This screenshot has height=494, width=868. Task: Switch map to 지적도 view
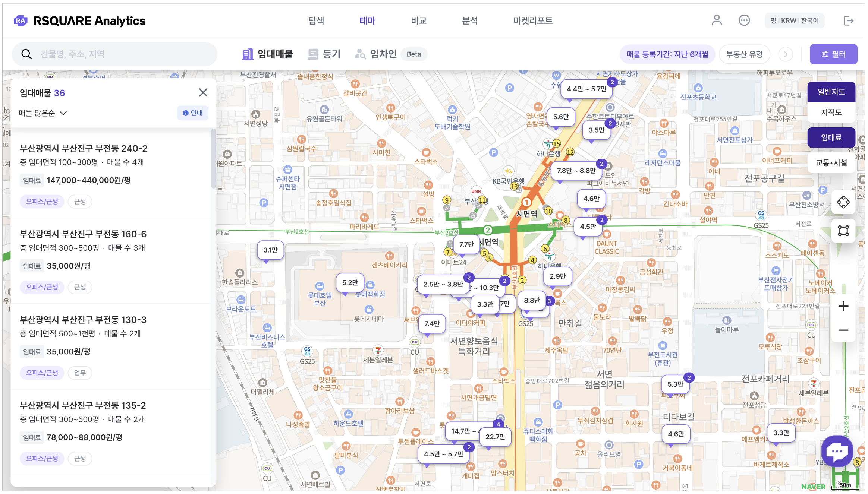(831, 113)
